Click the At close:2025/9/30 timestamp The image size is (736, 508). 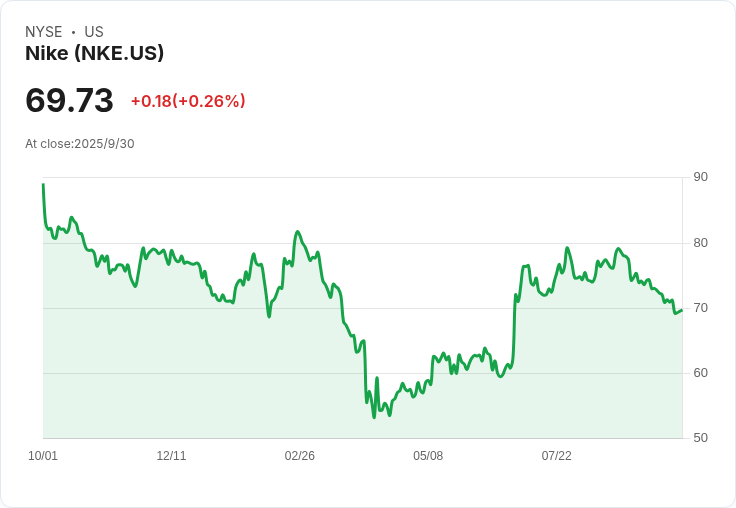click(x=80, y=144)
